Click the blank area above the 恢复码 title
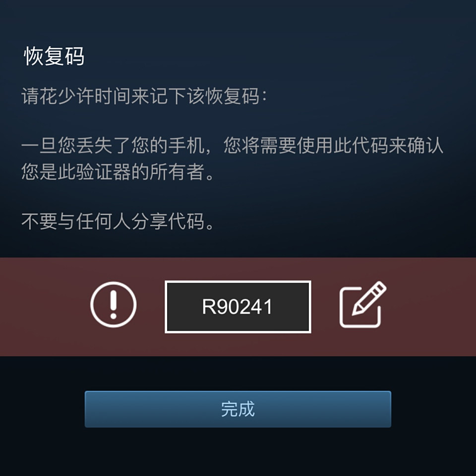Viewport: 476px width, 476px height. (x=238, y=21)
